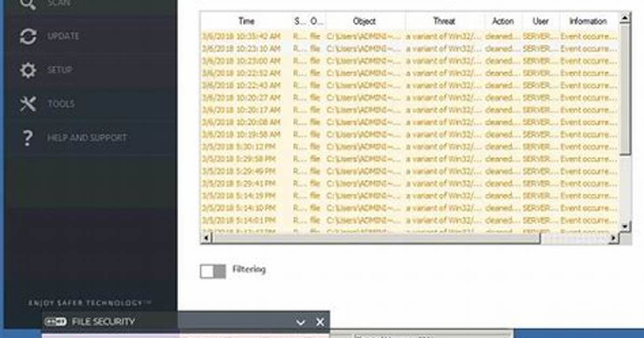This screenshot has width=644, height=338.
Task: Select log entry 3/5/2018 5:29:41 PM
Action: pyautogui.click(x=409, y=184)
